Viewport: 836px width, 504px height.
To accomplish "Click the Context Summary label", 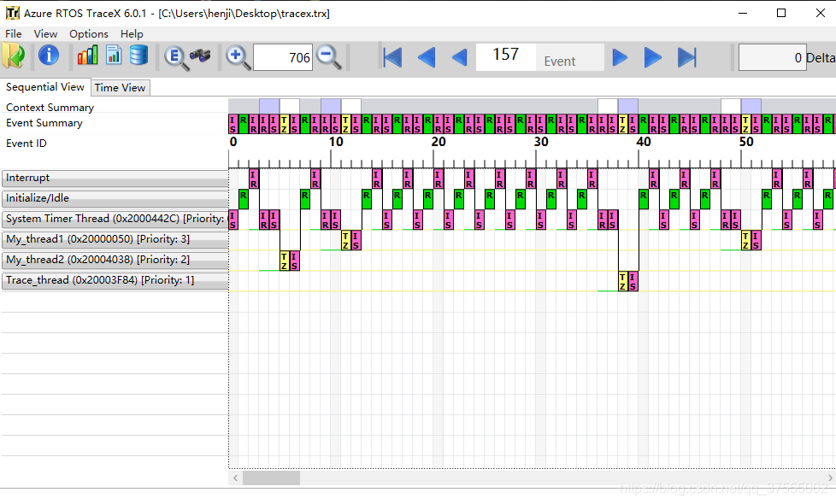I will coord(50,107).
